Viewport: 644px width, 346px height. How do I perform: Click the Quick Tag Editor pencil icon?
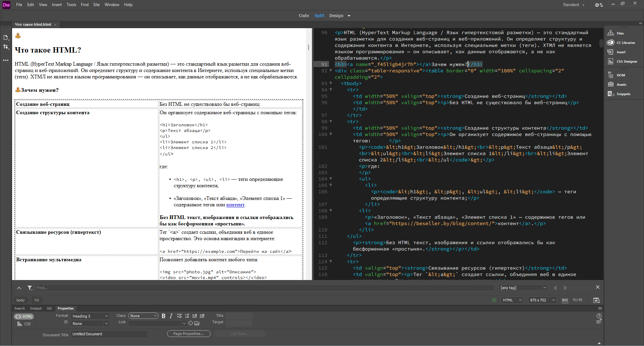pyautogui.click(x=599, y=322)
